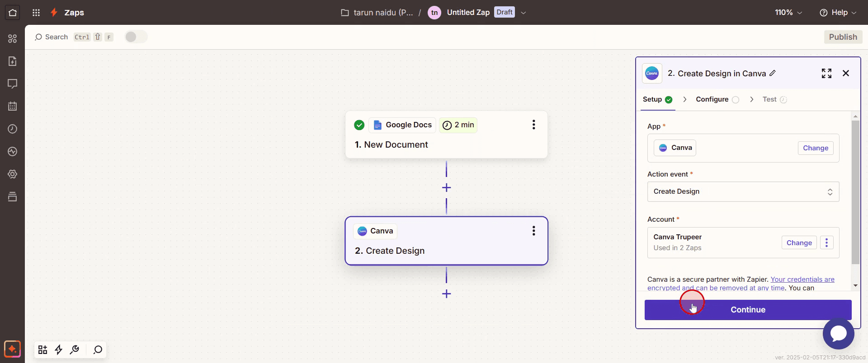The image size is (868, 363).
Task: Open the tarun naidu folder breadcrumb
Action: pos(377,13)
